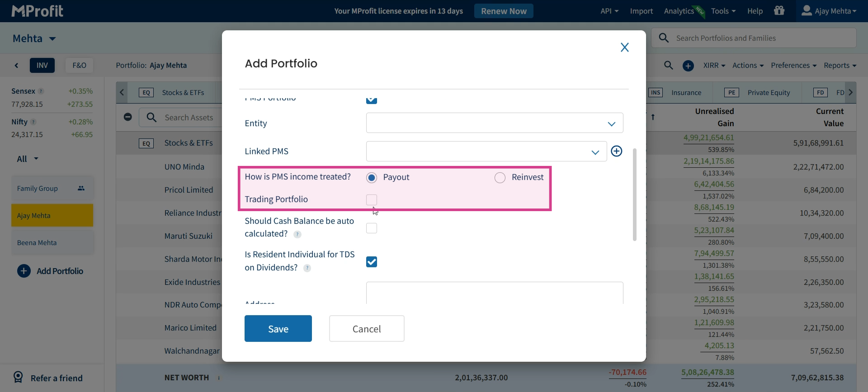Screen dimensions: 868x392
Task: Open the Tools menu
Action: click(x=723, y=11)
